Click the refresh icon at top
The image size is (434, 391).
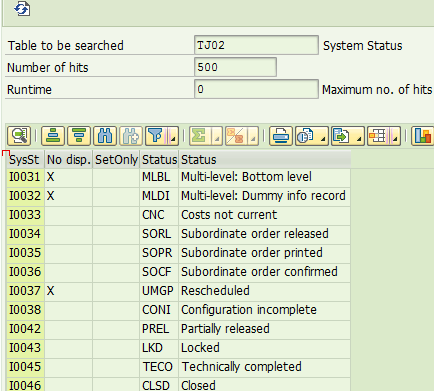click(22, 9)
